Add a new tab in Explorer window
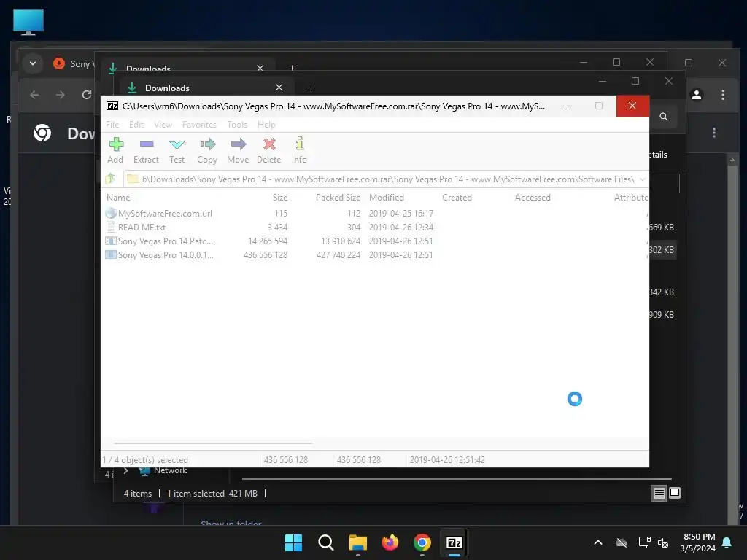This screenshot has height=560, width=747. 311,87
